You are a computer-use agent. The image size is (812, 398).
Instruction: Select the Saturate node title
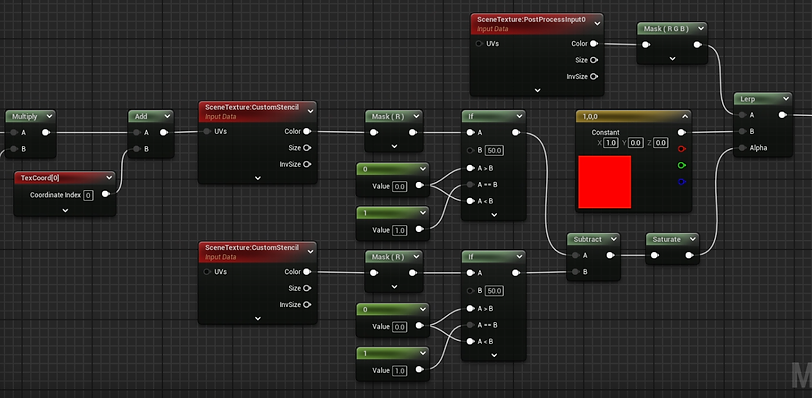(x=666, y=239)
